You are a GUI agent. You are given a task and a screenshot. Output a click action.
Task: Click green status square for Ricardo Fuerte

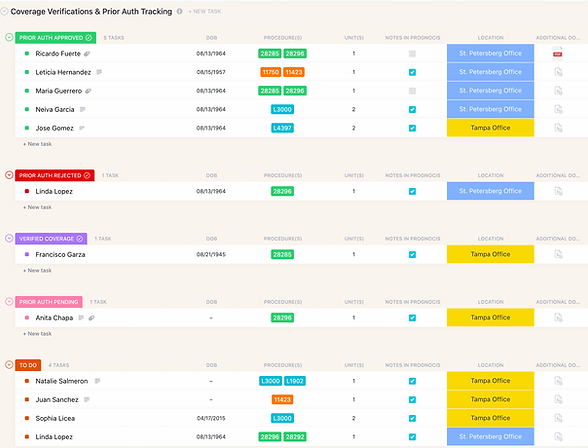27,54
